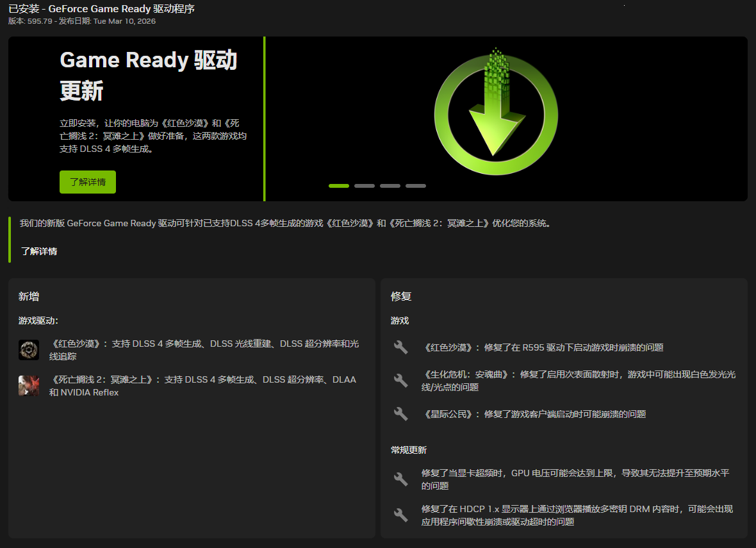Click the 《红色沙漠》 game icon under 新增

click(29, 350)
